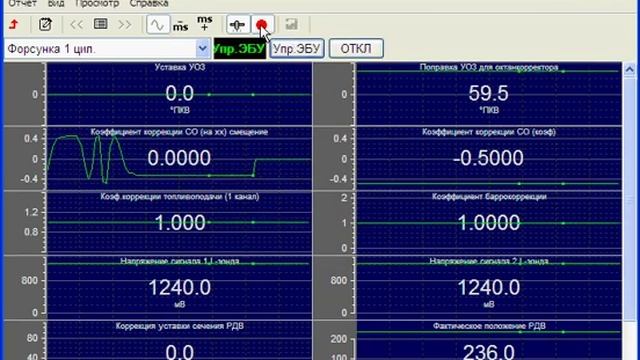Click the Уставка УОЗ chart title
This screenshot has height=360, width=640.
pyautogui.click(x=180, y=67)
